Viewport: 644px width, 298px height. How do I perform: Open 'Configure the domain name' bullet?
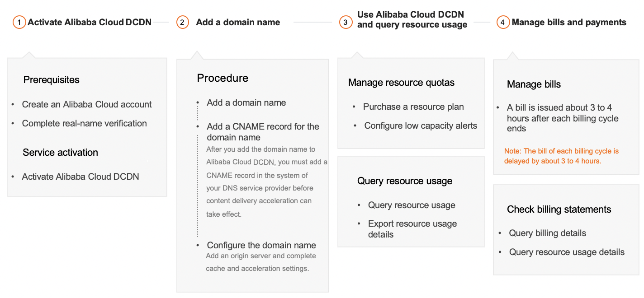click(261, 245)
